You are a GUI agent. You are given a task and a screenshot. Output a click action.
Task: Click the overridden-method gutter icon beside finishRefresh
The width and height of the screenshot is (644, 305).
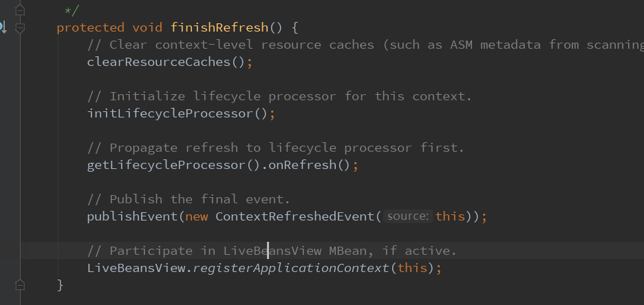pos(3,27)
